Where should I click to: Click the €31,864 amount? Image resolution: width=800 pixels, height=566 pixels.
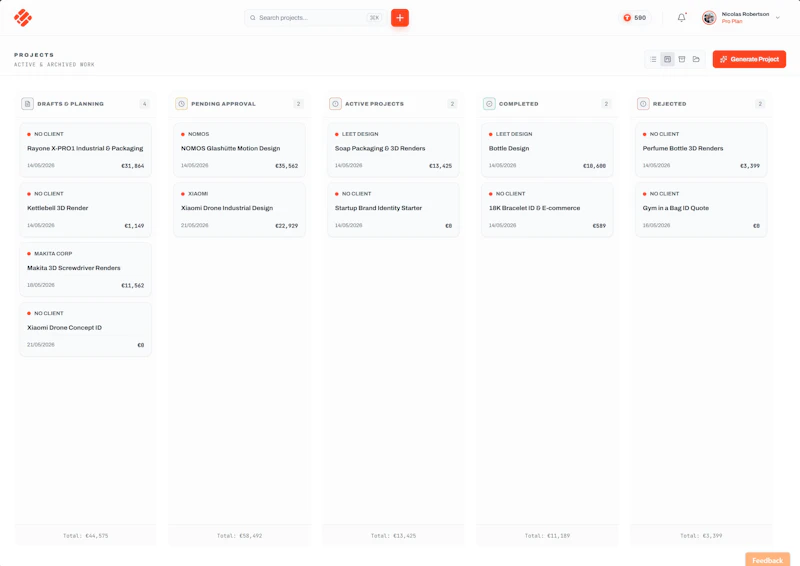coord(133,166)
